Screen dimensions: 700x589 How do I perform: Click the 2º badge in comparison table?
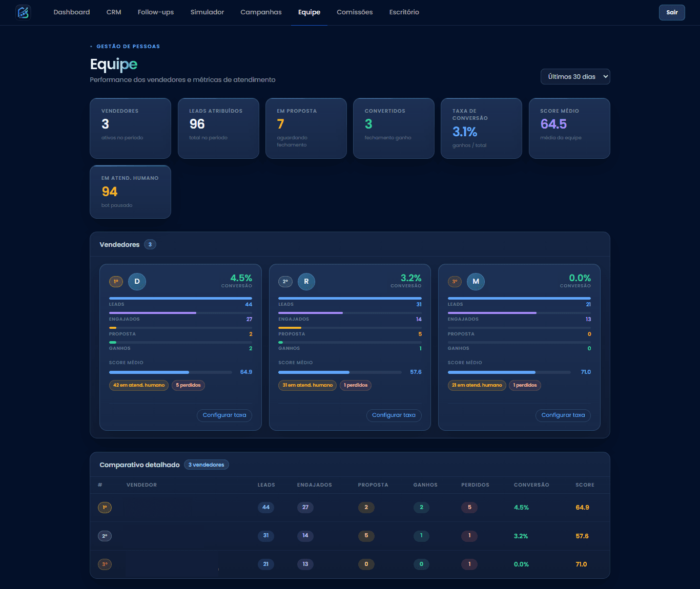point(105,536)
